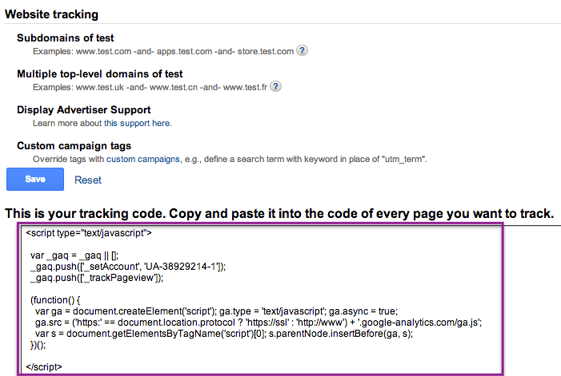Click the opening script type tag line
The height and width of the screenshot is (376, 561).
(89, 233)
